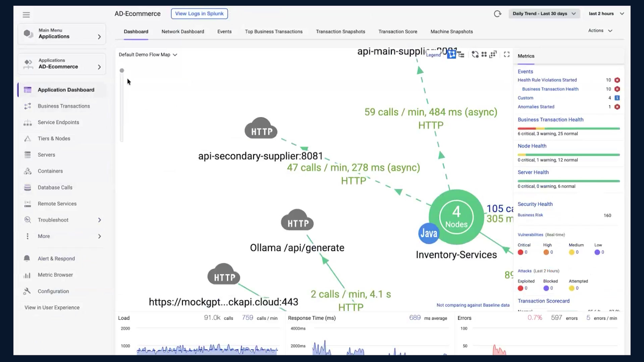Click the Ollama /api/generate HTTP cloud

[x=297, y=220]
